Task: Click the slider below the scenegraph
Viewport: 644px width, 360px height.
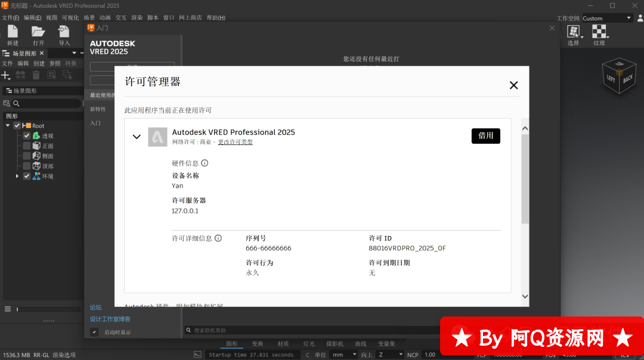Action: click(48, 309)
